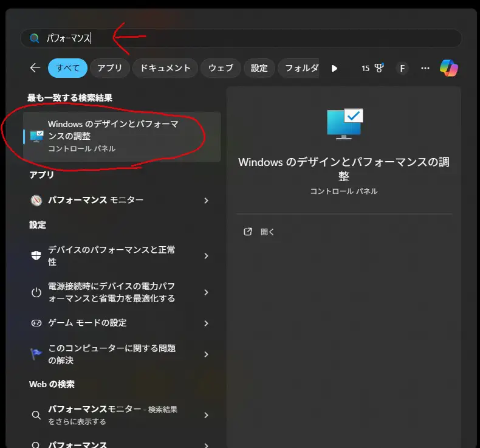Click 開く to open the control panel item
480x448 pixels.
click(267, 232)
